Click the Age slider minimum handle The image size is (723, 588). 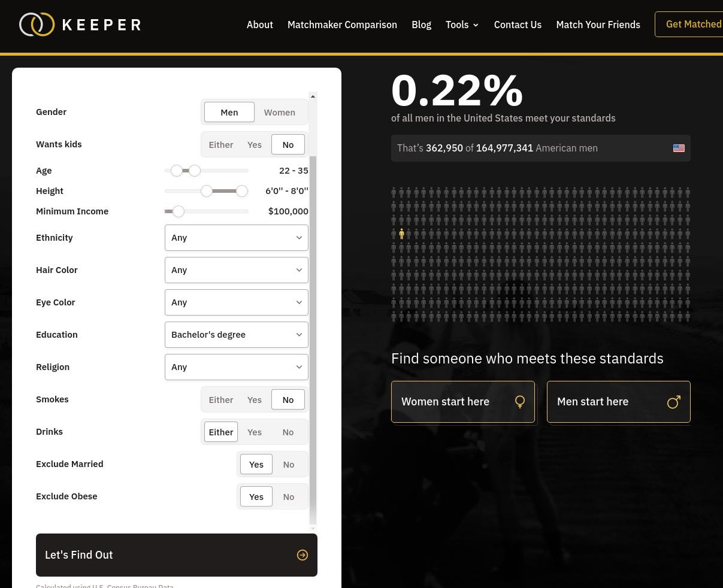click(177, 171)
